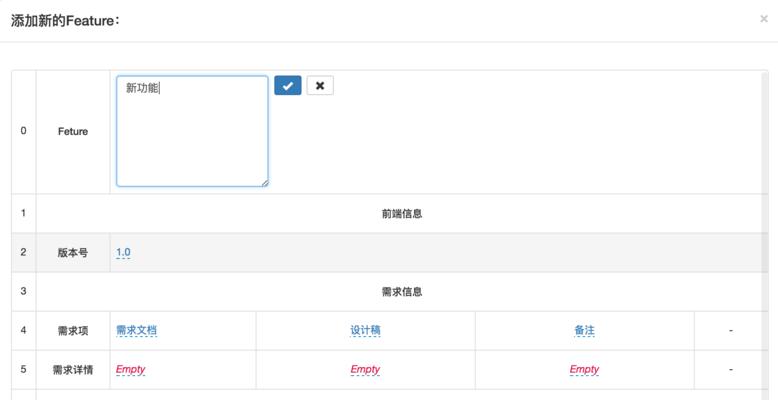Edit Empty value under 需求文档
The height and width of the screenshot is (400, 778).
pos(130,369)
